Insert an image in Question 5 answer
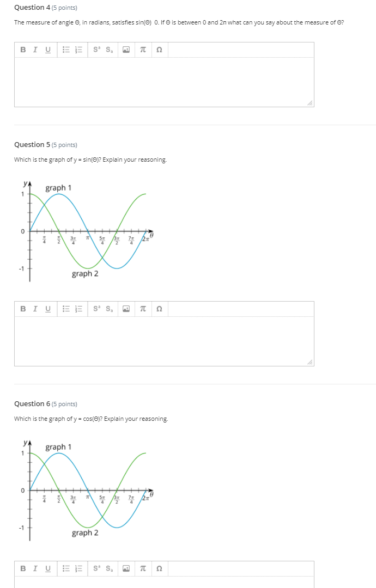The image size is (376, 588). click(x=126, y=308)
